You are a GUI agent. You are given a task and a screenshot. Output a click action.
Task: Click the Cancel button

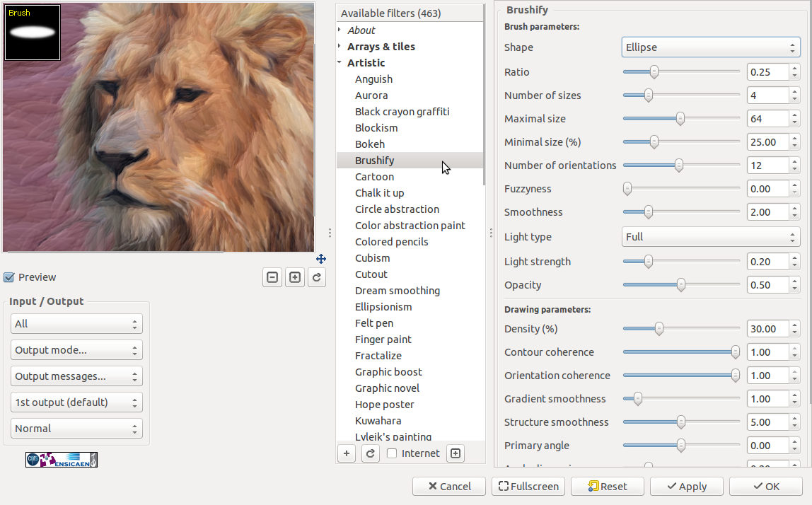(449, 487)
